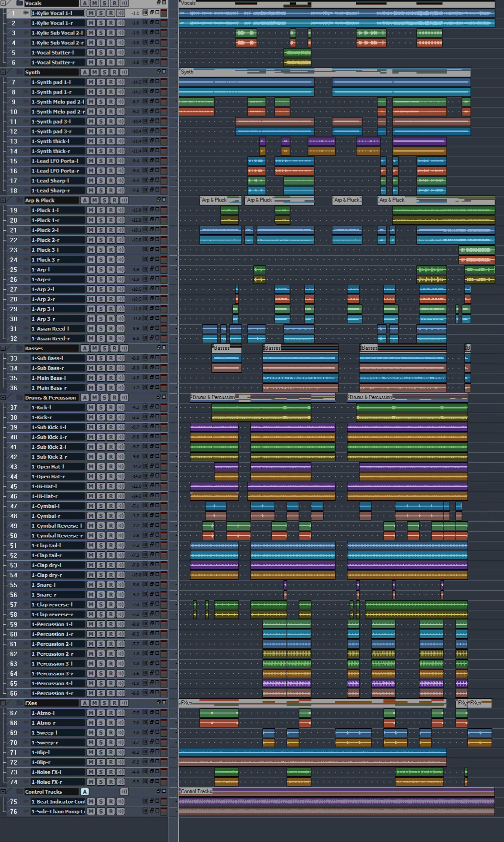
Task: Click first Basses folder clip header in arrangement
Action: [226, 348]
